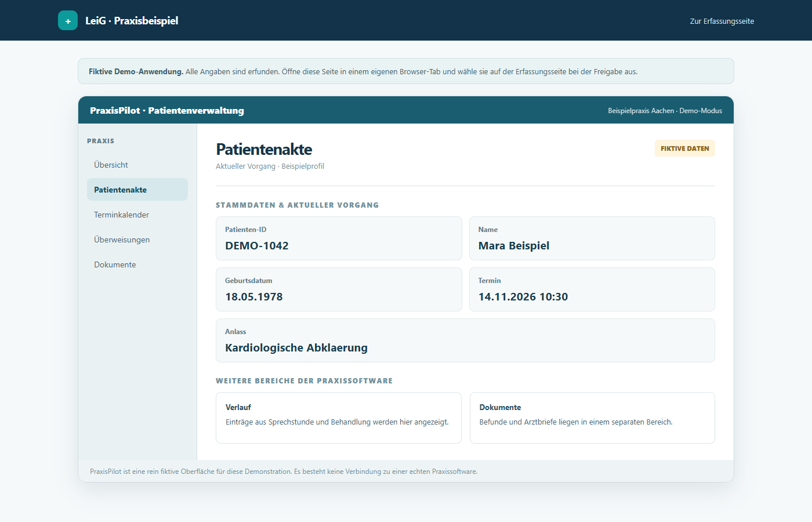Select Patientenakte in the sidebar

click(x=137, y=190)
